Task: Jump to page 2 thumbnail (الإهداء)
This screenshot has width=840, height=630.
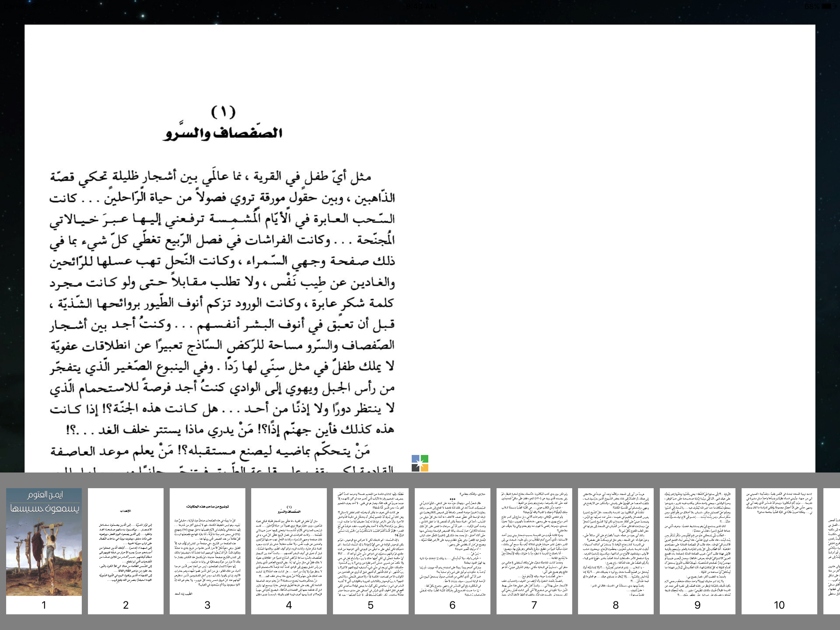Action: tap(126, 551)
